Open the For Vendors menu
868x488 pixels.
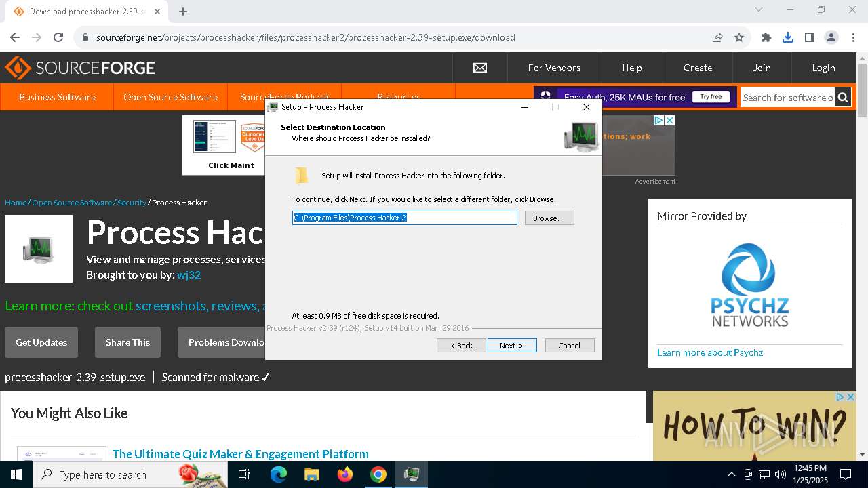click(554, 68)
